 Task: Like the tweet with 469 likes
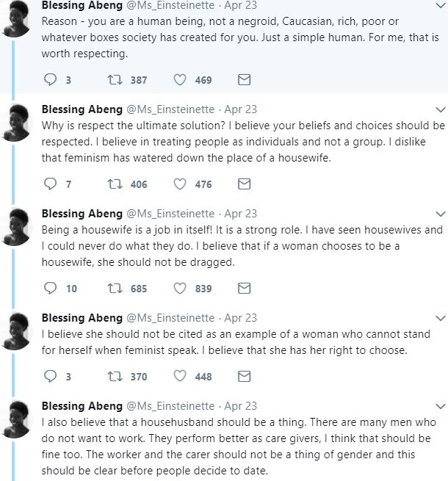pyautogui.click(x=180, y=79)
